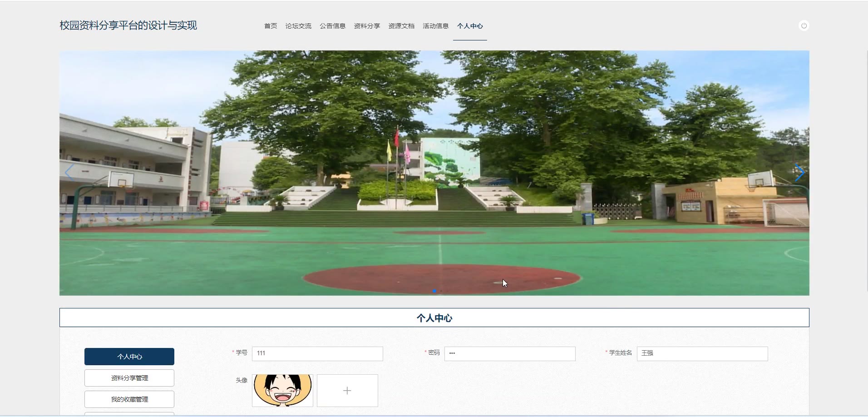The width and height of the screenshot is (868, 417).
Task: Click the site title 校园资料分享平台的设计与实现
Action: pos(128,25)
